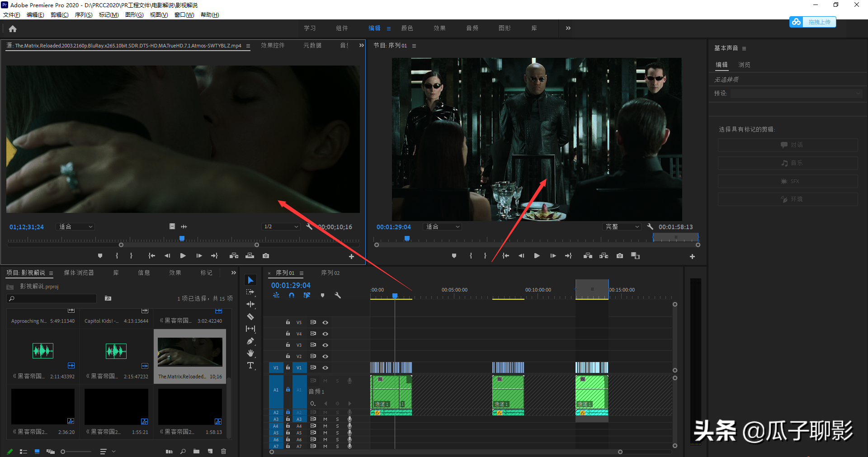Toggle lock on V5 track
Screen dimensions: 868x457
tap(288, 322)
